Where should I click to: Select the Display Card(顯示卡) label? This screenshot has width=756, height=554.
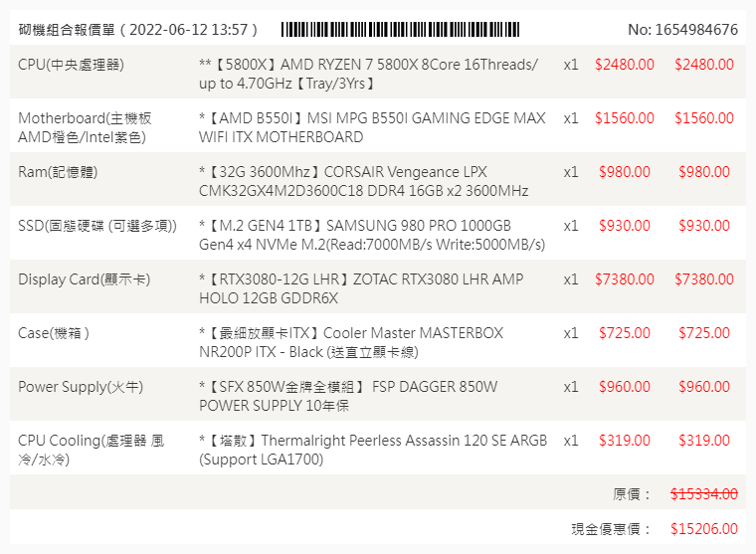85,279
